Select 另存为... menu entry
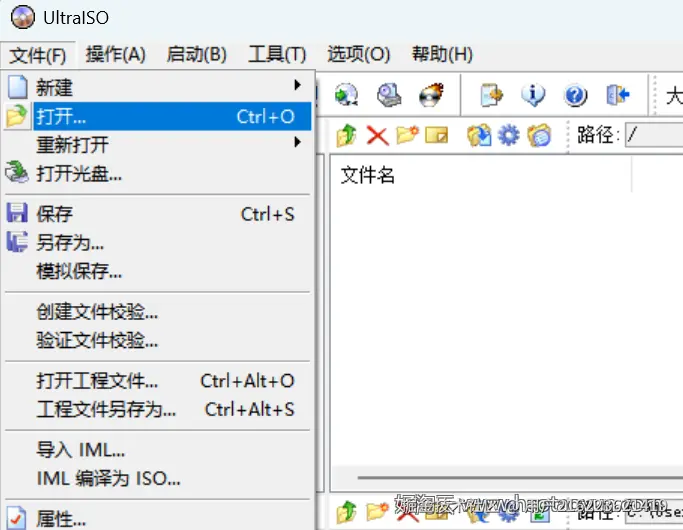This screenshot has width=683, height=530. [x=157, y=243]
